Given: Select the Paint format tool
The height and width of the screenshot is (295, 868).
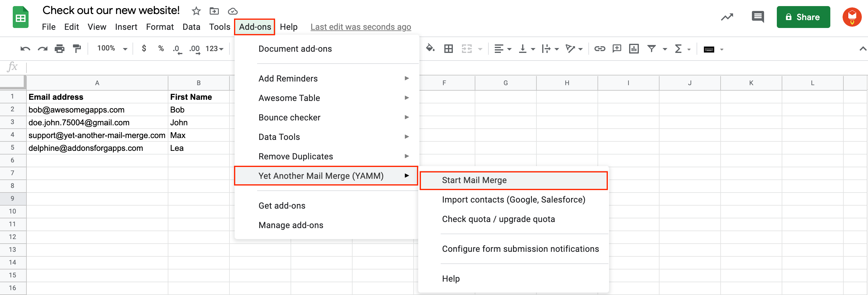Looking at the screenshot, I should 77,49.
